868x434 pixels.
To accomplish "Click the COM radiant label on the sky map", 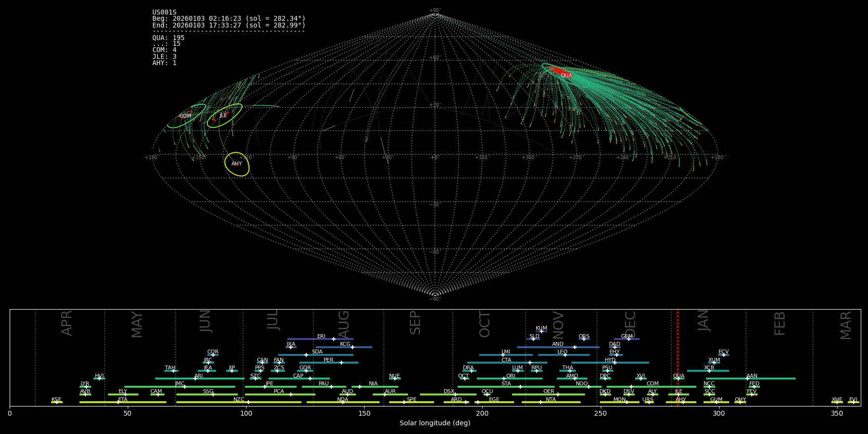I will 185,116.
